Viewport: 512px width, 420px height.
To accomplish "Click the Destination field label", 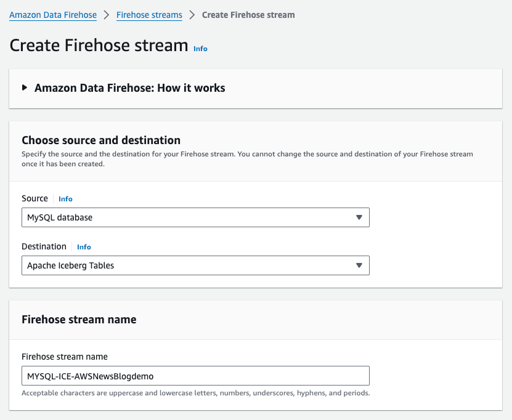I will coord(44,246).
